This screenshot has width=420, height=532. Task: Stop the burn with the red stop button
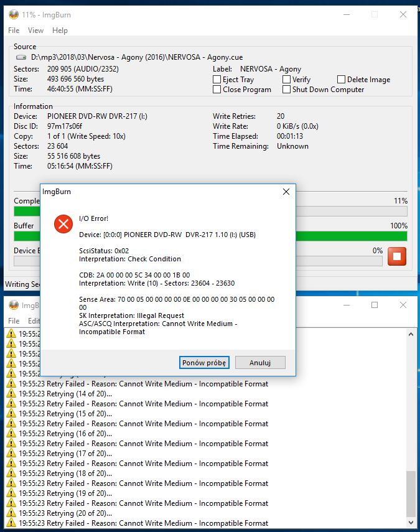[396, 256]
